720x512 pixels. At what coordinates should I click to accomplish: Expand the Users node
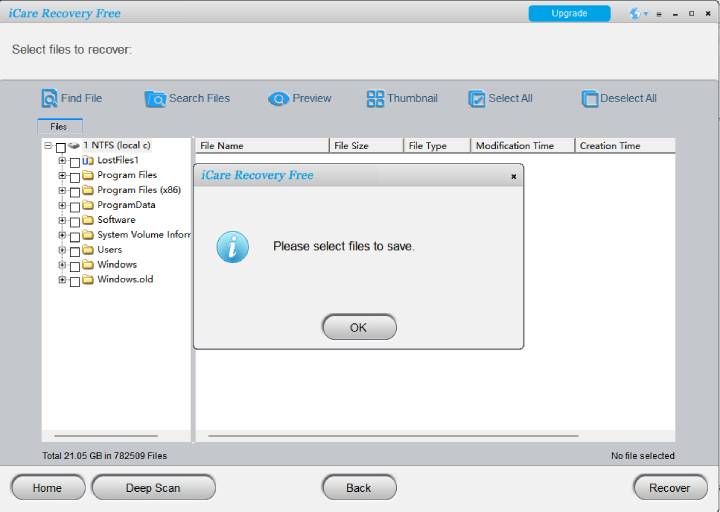(62, 250)
